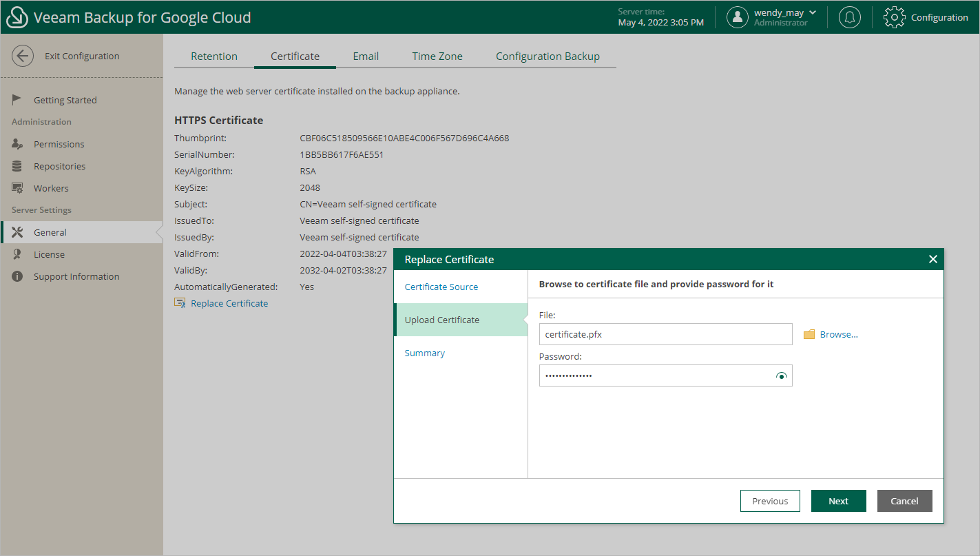Click the AutomaticallyGenerated value Yes

tap(306, 287)
